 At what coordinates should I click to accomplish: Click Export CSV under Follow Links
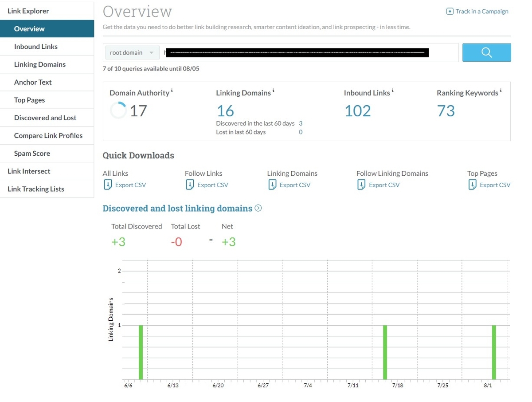tap(213, 185)
